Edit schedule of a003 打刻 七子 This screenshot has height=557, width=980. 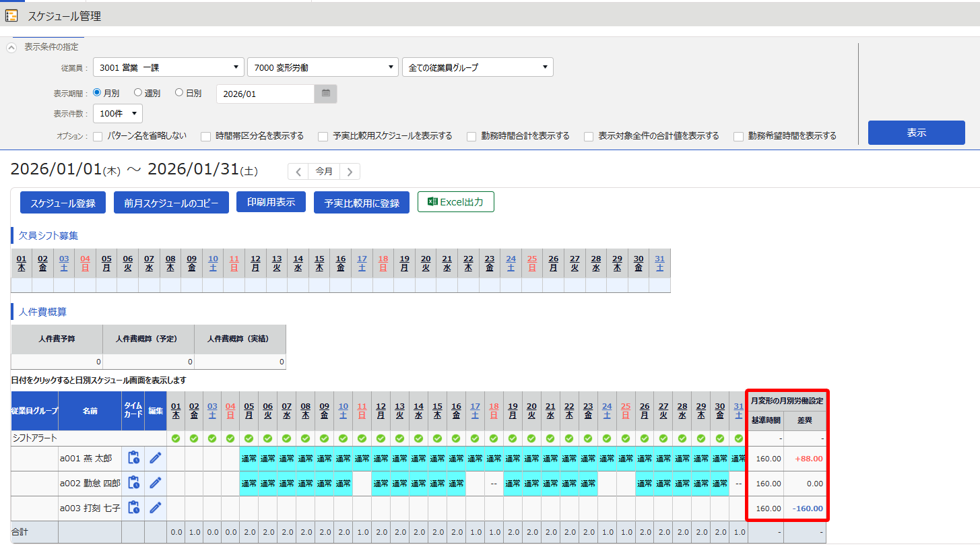tap(156, 508)
